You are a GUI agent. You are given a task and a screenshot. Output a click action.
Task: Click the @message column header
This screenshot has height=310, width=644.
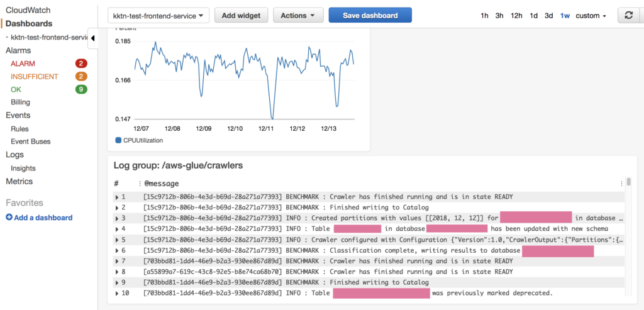162,184
